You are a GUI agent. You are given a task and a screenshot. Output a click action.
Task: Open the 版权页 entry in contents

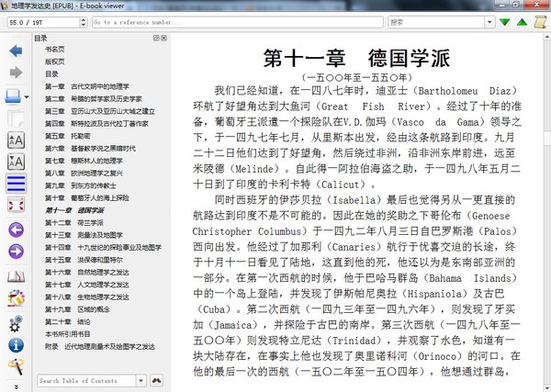(x=55, y=62)
